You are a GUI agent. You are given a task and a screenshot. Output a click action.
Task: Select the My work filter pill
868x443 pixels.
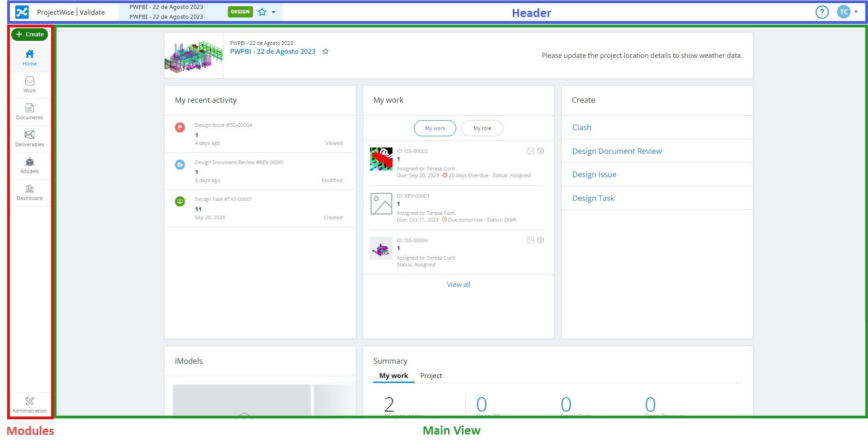click(435, 128)
